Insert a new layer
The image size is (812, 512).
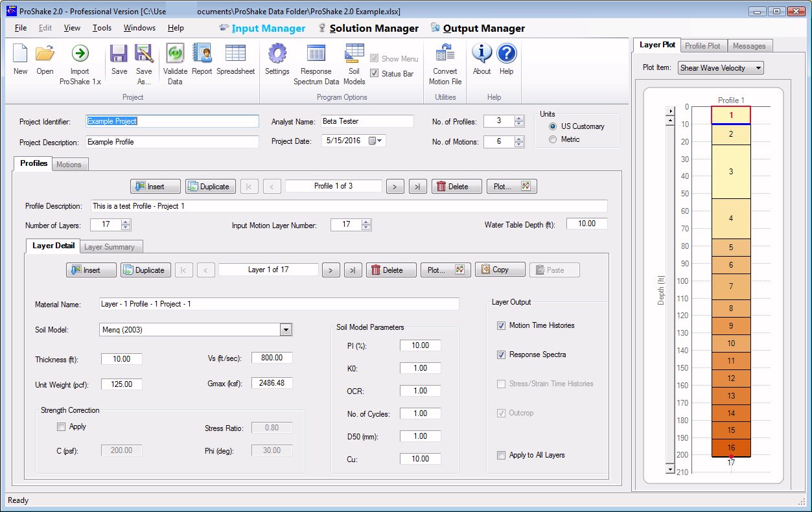91,270
